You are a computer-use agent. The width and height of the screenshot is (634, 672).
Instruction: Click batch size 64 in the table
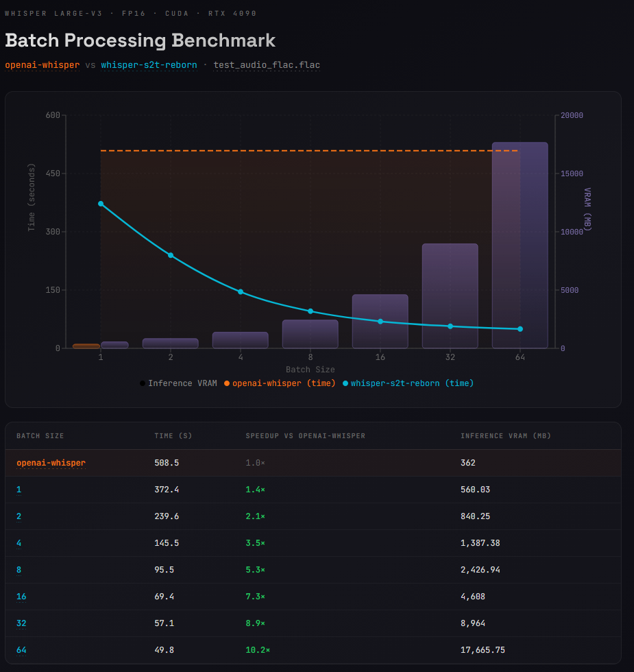[21, 650]
